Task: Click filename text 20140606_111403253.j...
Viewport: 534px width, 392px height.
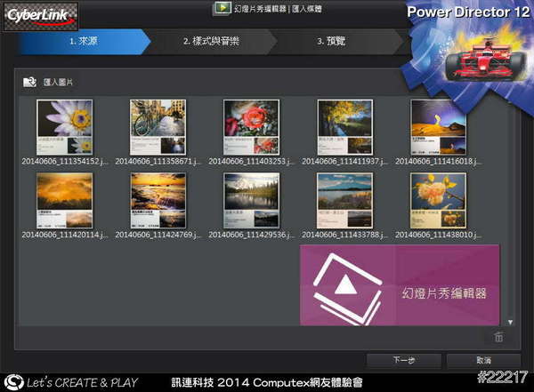Action: (x=251, y=161)
